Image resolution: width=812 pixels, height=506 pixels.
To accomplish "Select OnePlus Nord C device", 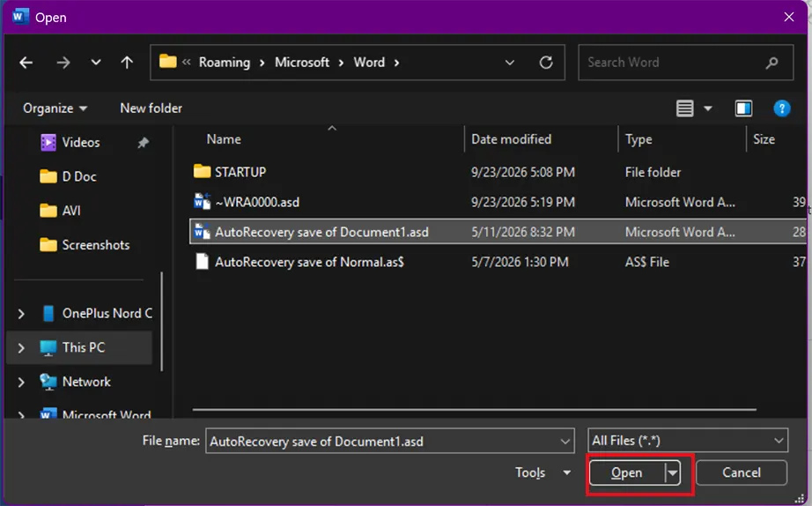I will 107,313.
